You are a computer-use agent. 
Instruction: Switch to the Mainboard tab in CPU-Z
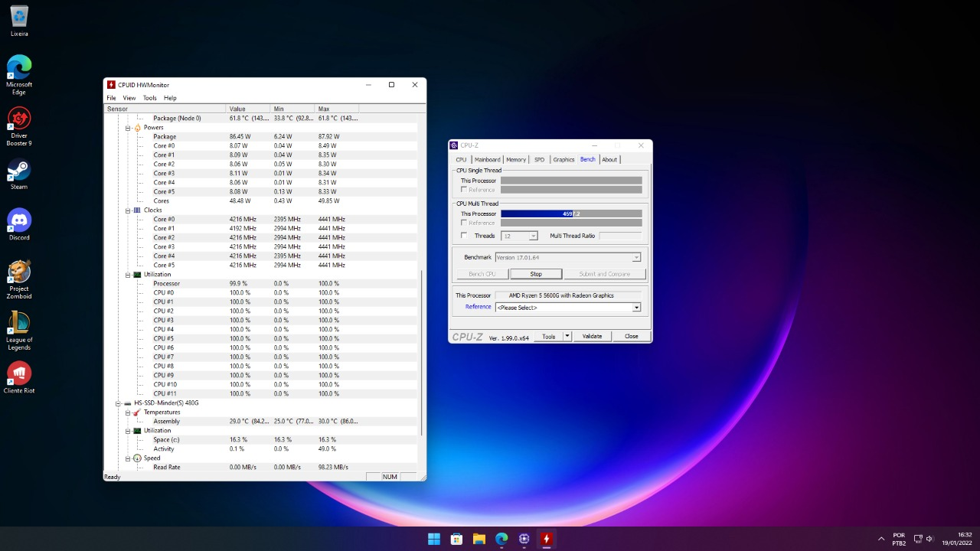click(487, 160)
